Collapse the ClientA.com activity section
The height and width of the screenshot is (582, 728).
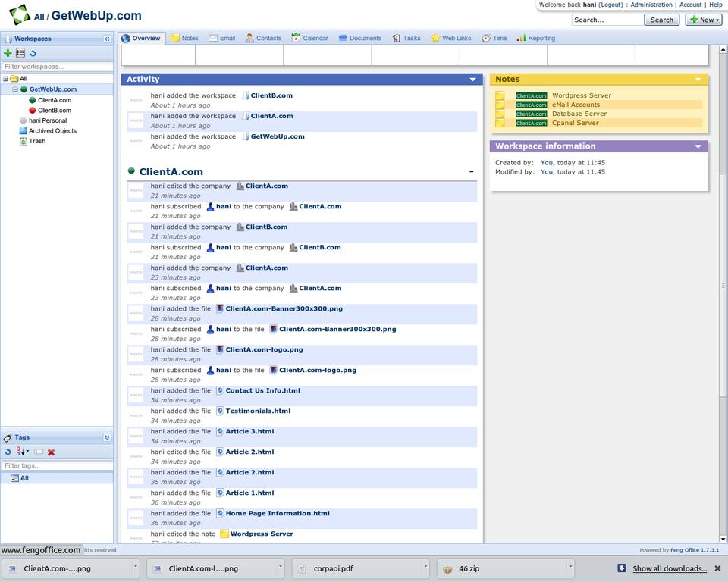(x=471, y=172)
